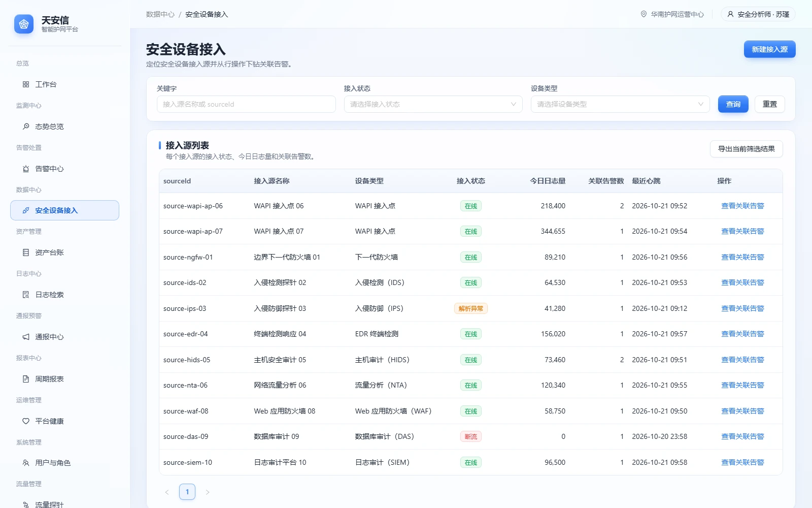Image resolution: width=812 pixels, height=508 pixels.
Task: Open the 日志检索 menu item
Action: pos(64,295)
